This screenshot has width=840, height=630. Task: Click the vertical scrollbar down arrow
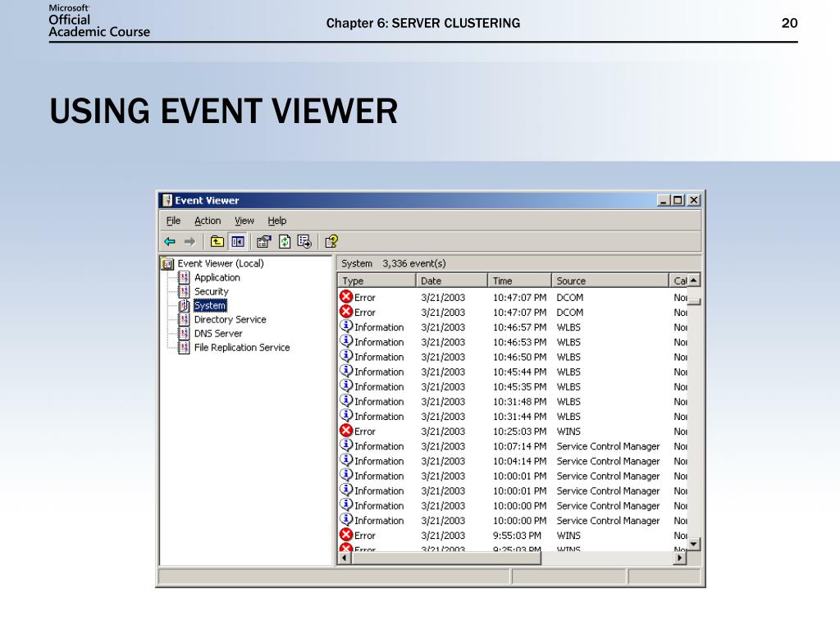click(x=694, y=545)
